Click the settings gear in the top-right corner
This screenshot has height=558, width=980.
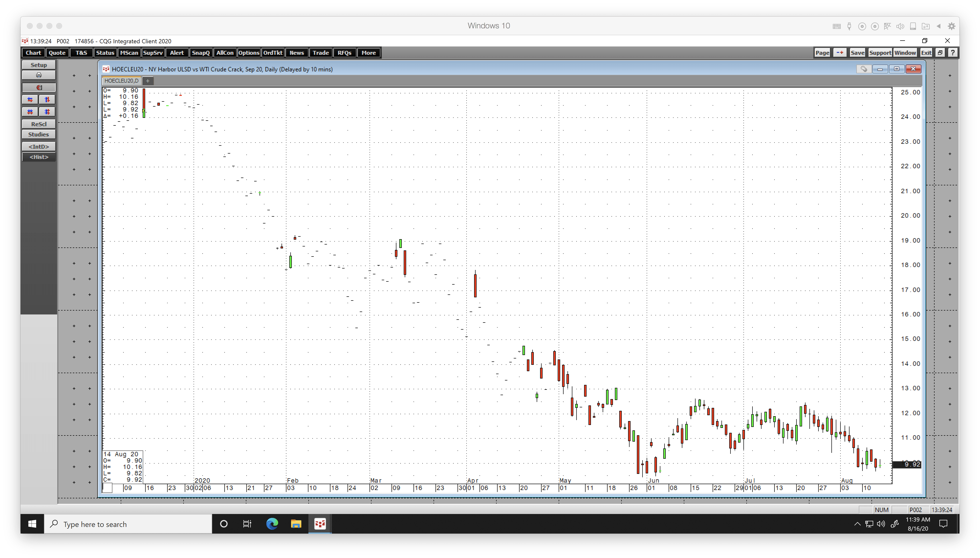[x=952, y=26]
